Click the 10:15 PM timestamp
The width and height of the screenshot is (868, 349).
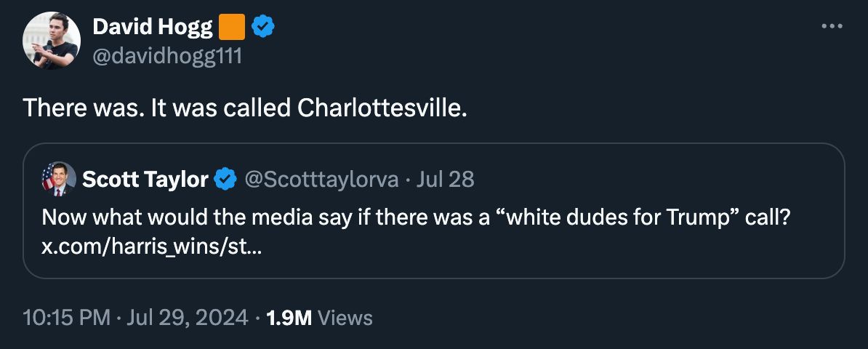pyautogui.click(x=67, y=318)
